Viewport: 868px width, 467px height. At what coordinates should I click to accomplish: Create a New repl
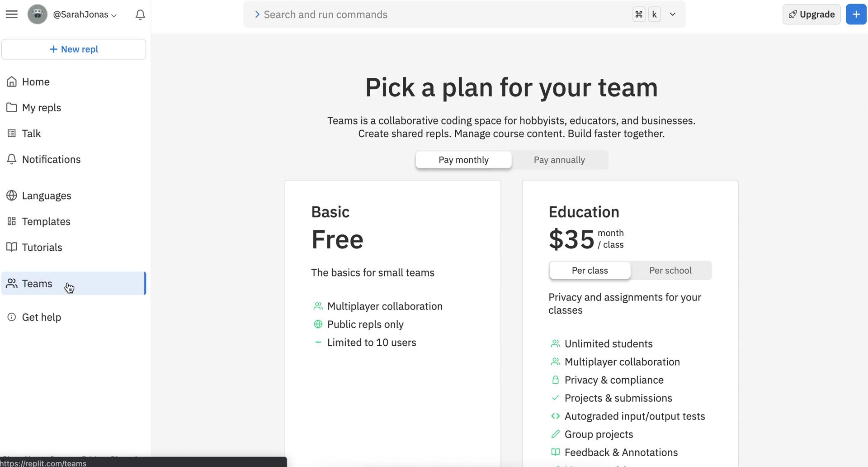click(x=74, y=49)
